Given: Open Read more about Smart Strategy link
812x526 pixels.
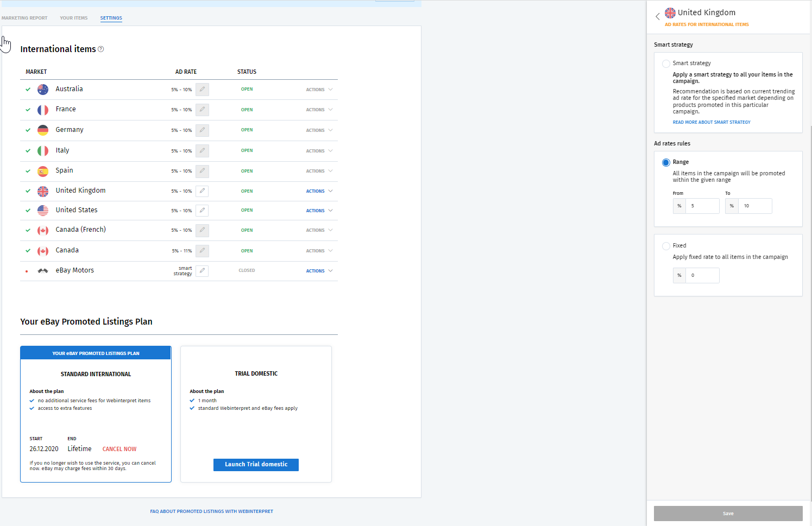Looking at the screenshot, I should 712,122.
